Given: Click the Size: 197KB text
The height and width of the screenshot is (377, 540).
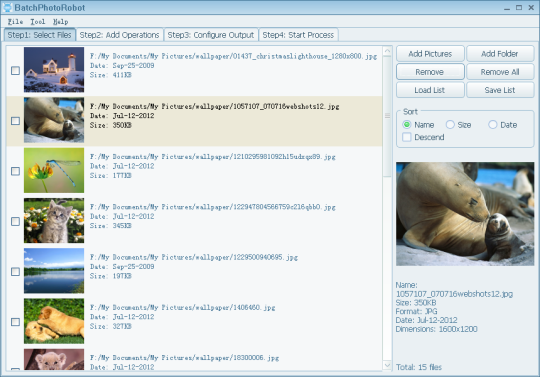Looking at the screenshot, I should (111, 276).
